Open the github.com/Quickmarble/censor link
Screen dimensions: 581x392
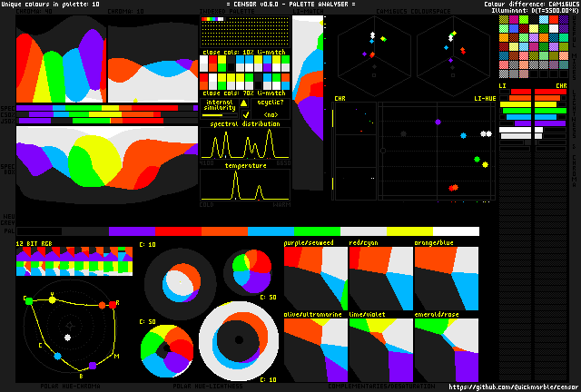click(513, 387)
